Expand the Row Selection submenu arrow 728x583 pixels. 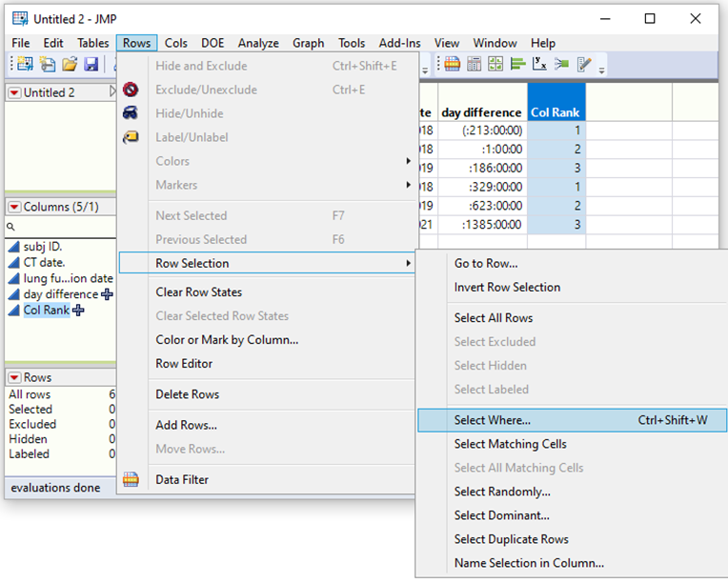pos(408,263)
